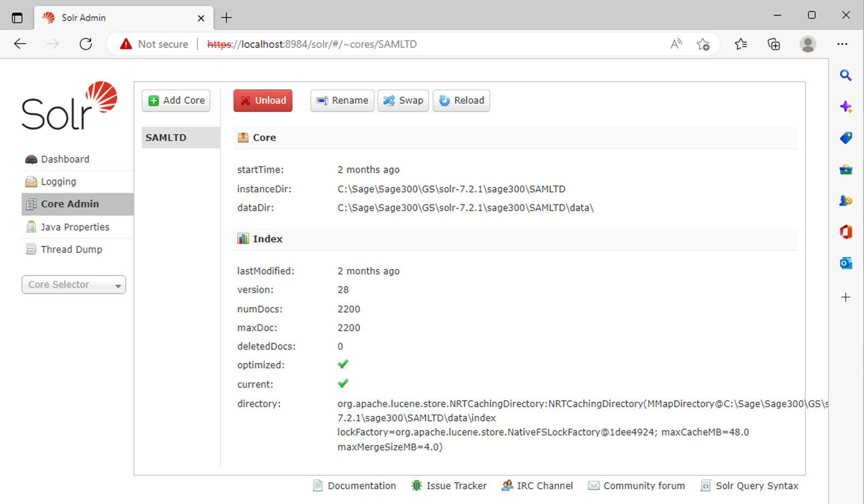
Task: Expand the Core Selector dropdown
Action: (74, 285)
